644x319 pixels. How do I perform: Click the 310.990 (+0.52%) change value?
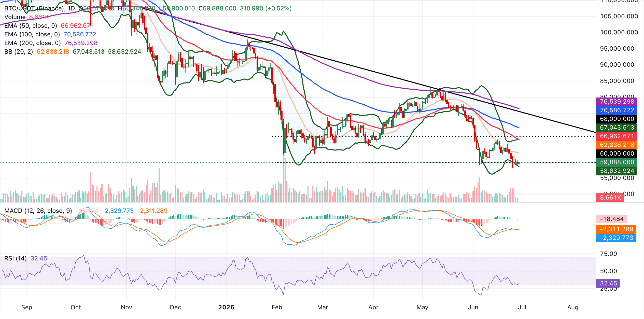click(x=266, y=8)
